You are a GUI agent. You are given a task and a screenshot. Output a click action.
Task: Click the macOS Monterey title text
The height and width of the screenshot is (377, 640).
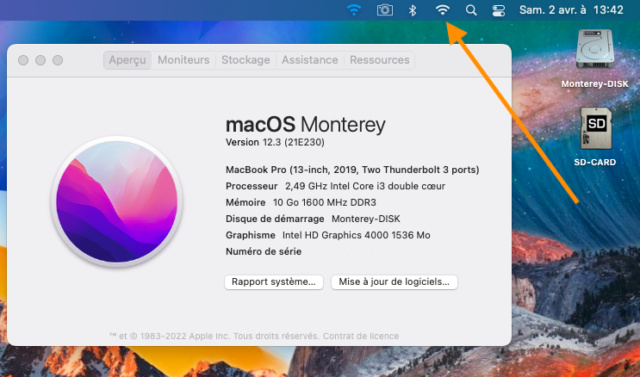305,124
